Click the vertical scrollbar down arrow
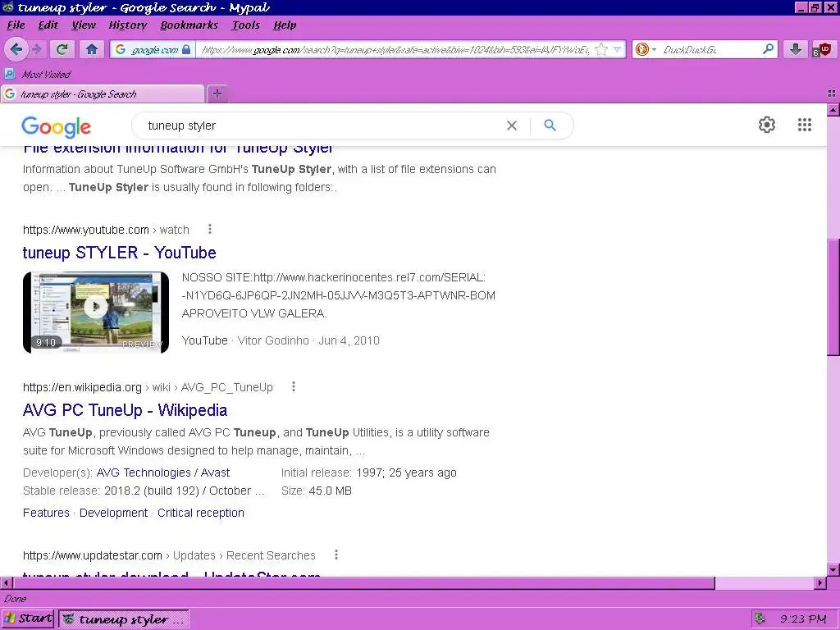 tap(833, 569)
